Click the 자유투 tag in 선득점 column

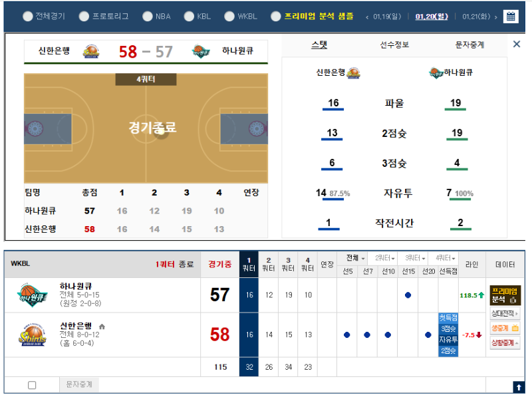(448, 340)
